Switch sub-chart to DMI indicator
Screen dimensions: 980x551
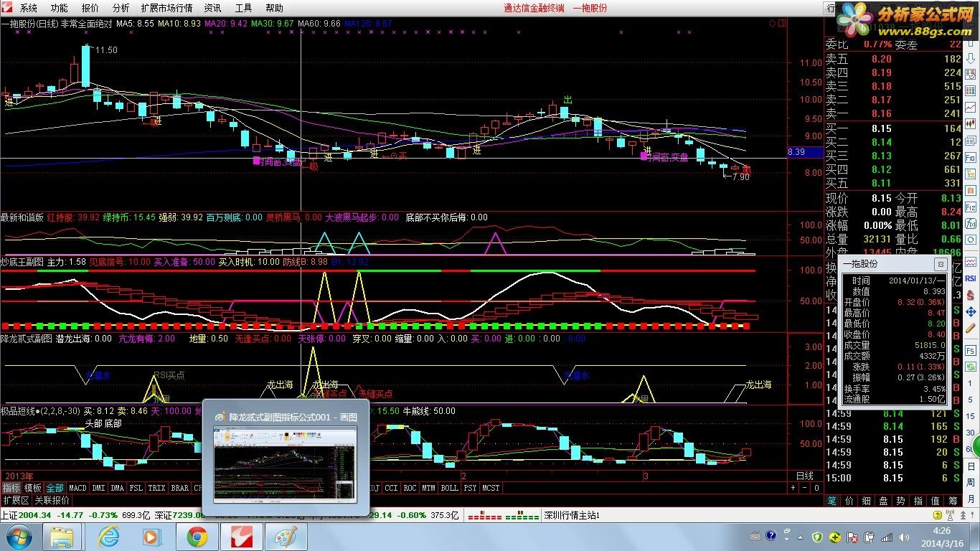click(x=98, y=488)
